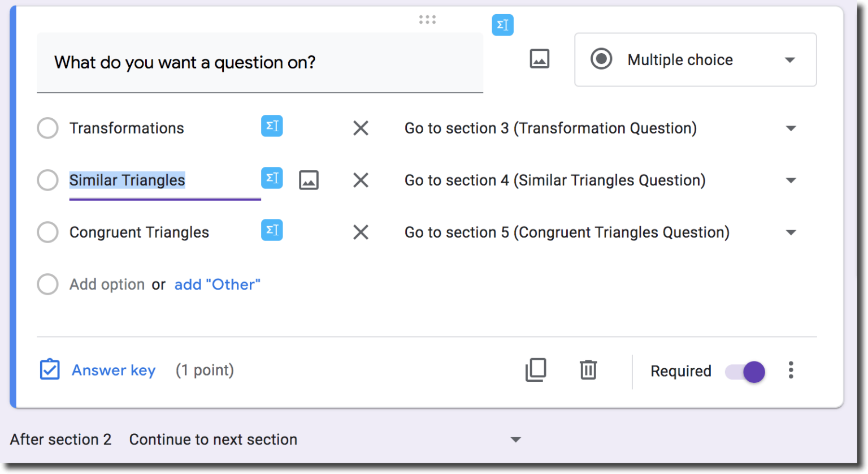The width and height of the screenshot is (868, 474).
Task: Remove the Congruent Triangles option
Action: [x=361, y=232]
